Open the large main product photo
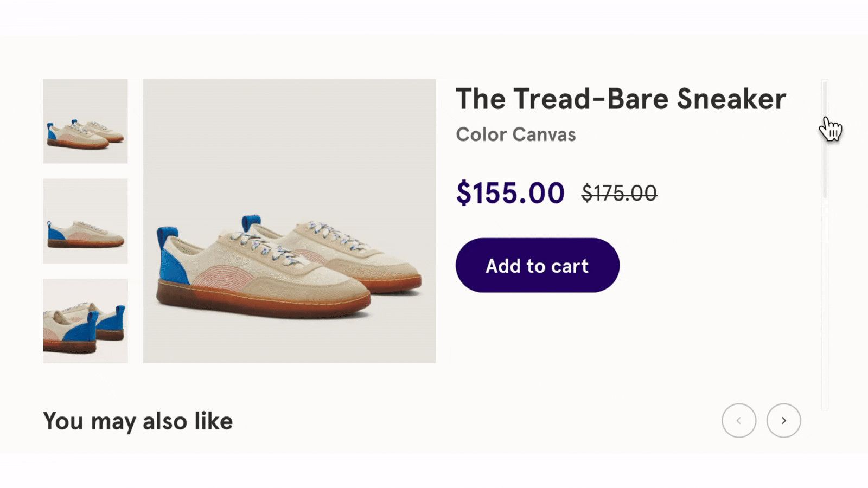This screenshot has height=488, width=868. (289, 163)
